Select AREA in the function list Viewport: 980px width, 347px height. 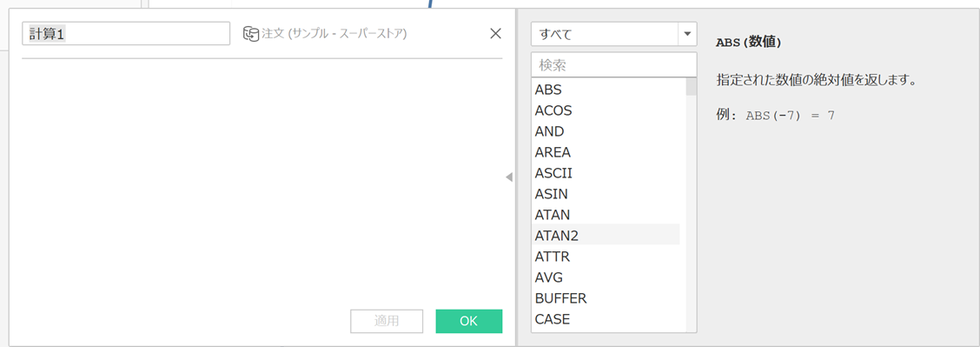[606, 152]
